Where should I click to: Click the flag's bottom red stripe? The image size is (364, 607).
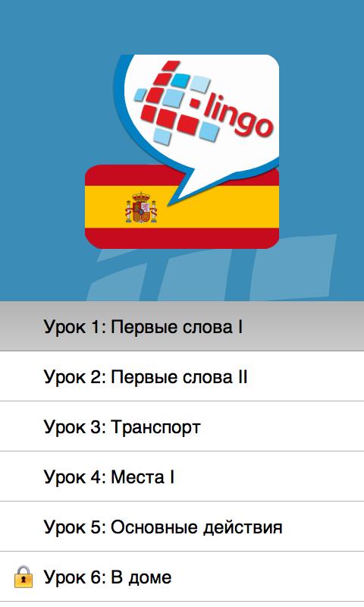point(182,238)
